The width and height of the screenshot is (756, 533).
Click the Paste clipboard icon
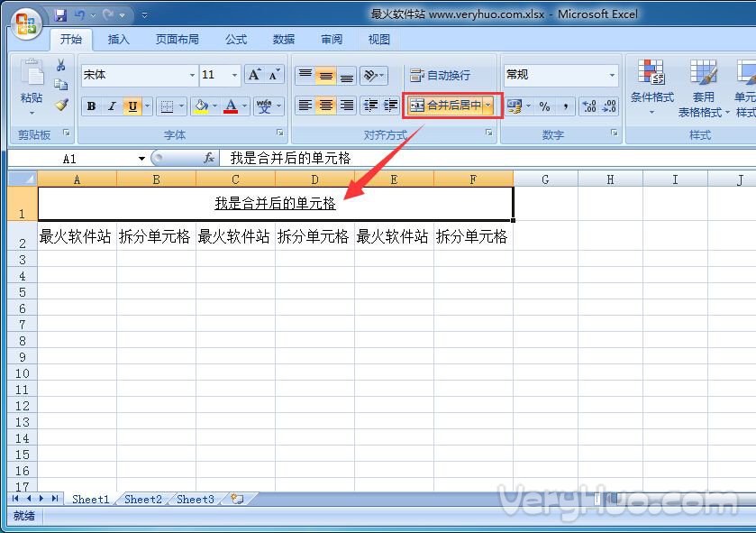point(32,73)
